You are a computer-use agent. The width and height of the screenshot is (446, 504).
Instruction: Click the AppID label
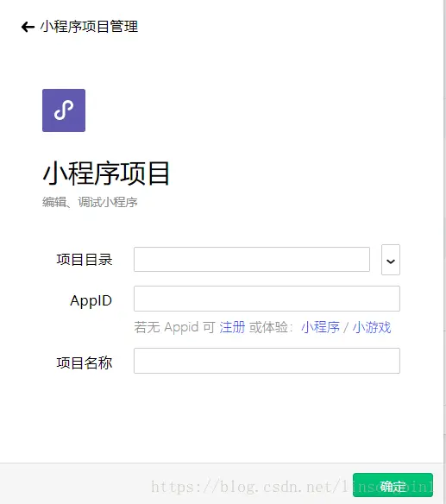91,301
